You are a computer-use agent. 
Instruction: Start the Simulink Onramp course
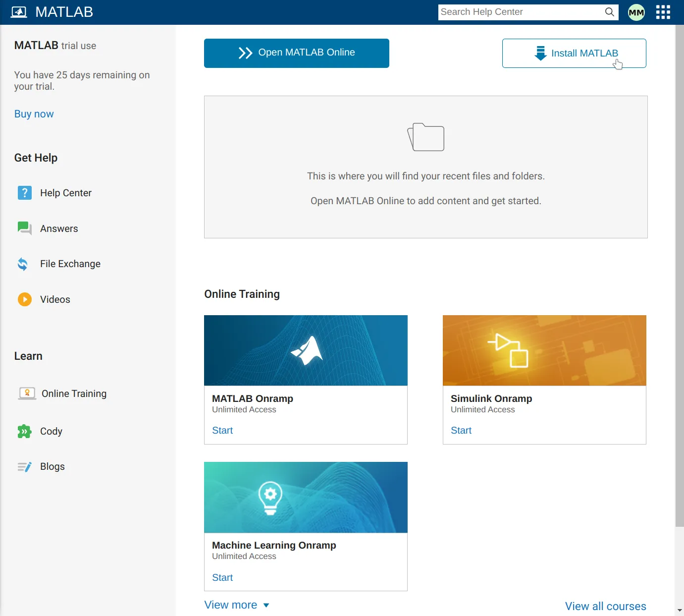(461, 430)
